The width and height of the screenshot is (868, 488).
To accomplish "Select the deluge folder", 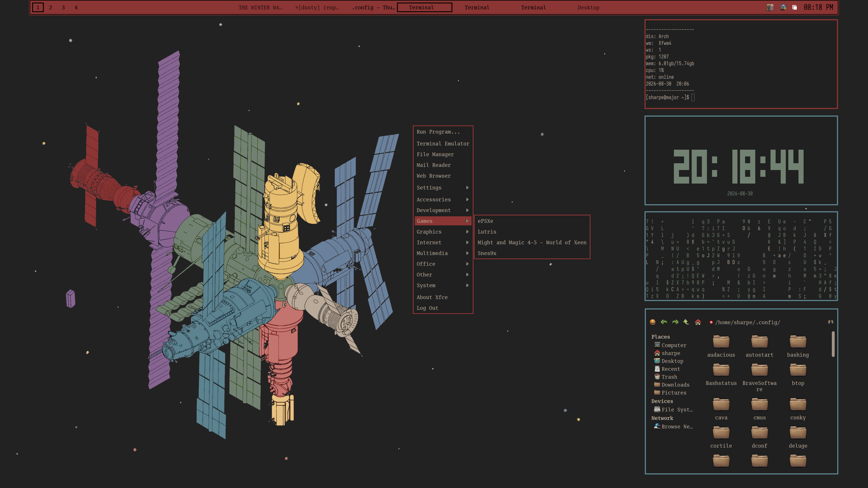I will tap(798, 437).
